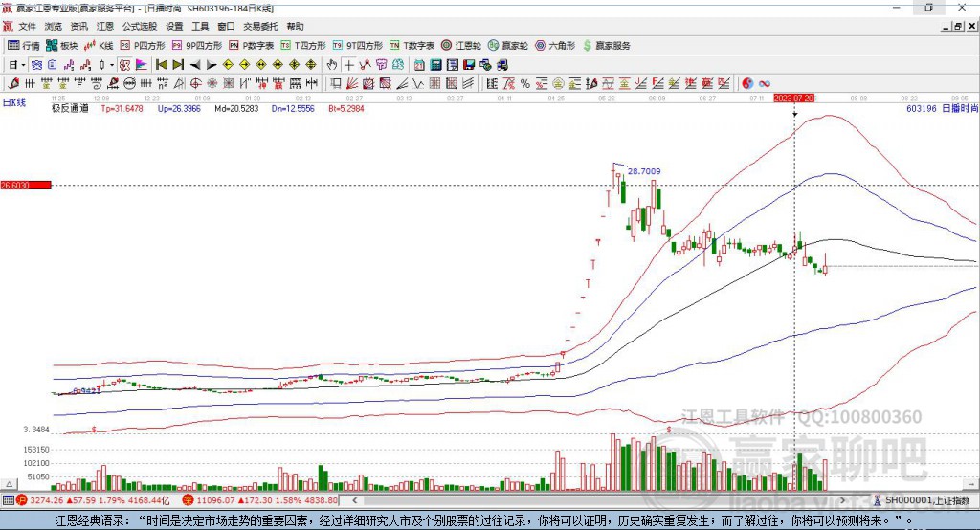This screenshot has height=530, width=980.
Task: Click the 28.7009 high price label
Action: 644,171
